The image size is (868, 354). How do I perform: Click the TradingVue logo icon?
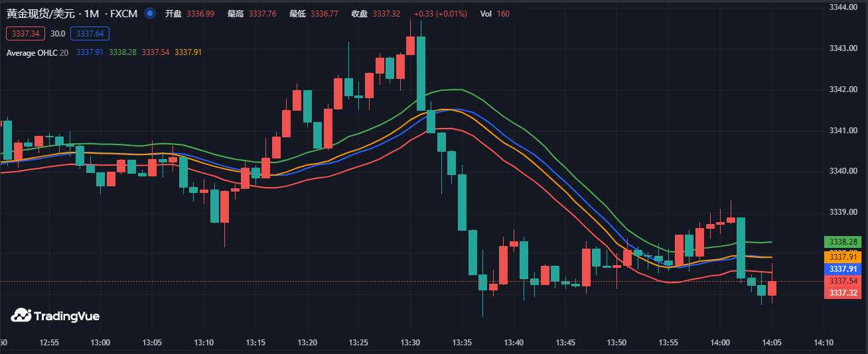pos(21,316)
